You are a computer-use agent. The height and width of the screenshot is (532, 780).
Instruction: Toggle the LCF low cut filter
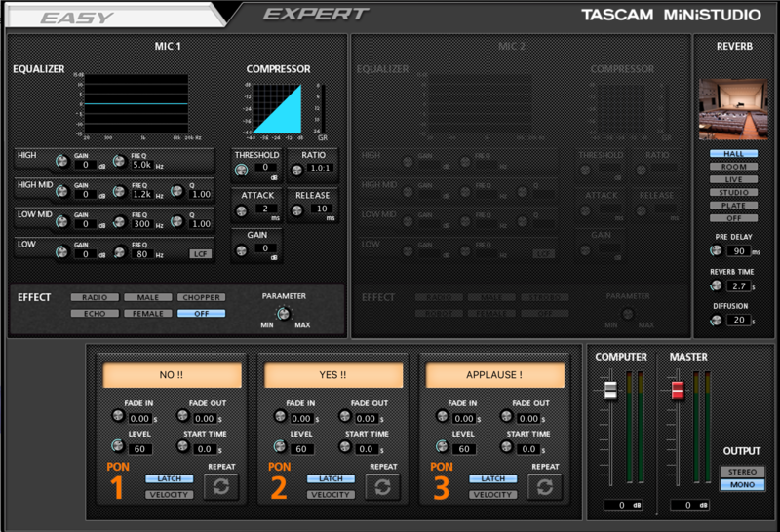[x=200, y=253]
